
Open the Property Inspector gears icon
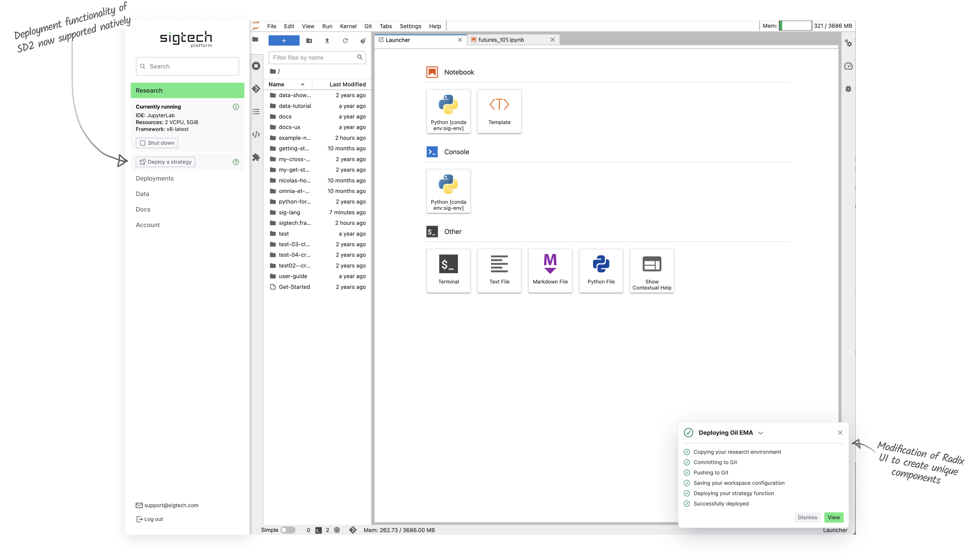tap(848, 43)
